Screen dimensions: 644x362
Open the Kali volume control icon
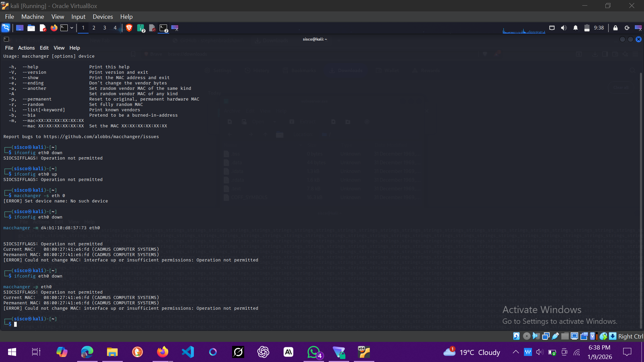coord(564,28)
